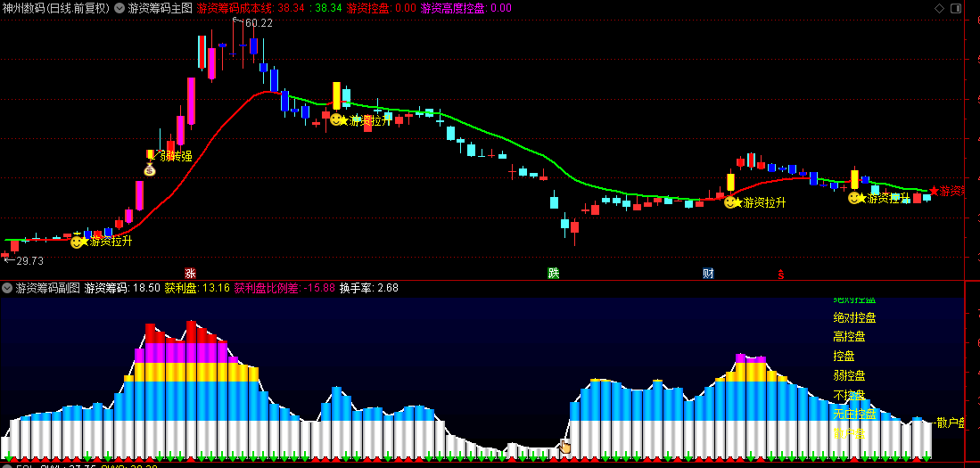Click the 弱控盘 level label
This screenshot has width=980, height=468.
[x=850, y=375]
